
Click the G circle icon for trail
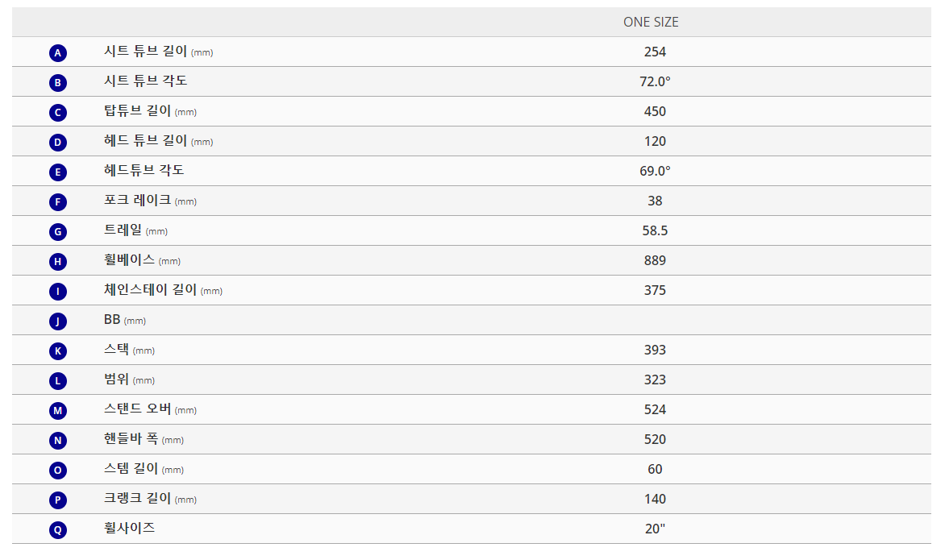58,232
